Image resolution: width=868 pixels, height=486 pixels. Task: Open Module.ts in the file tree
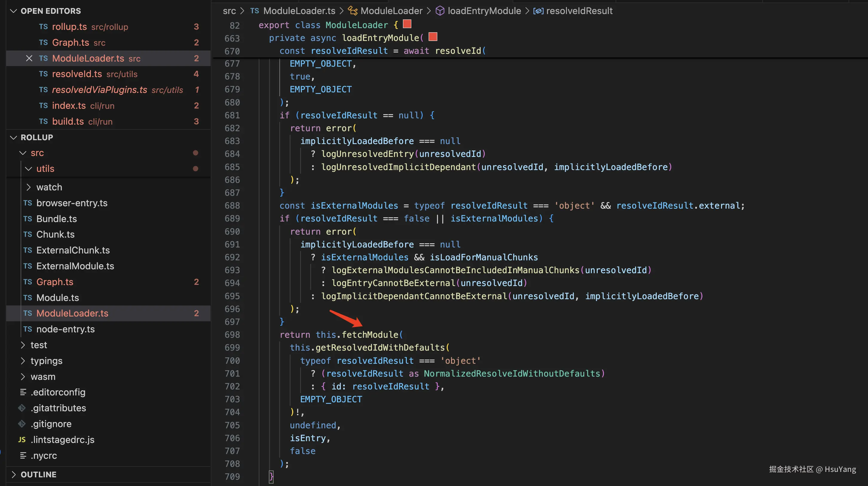coord(58,297)
